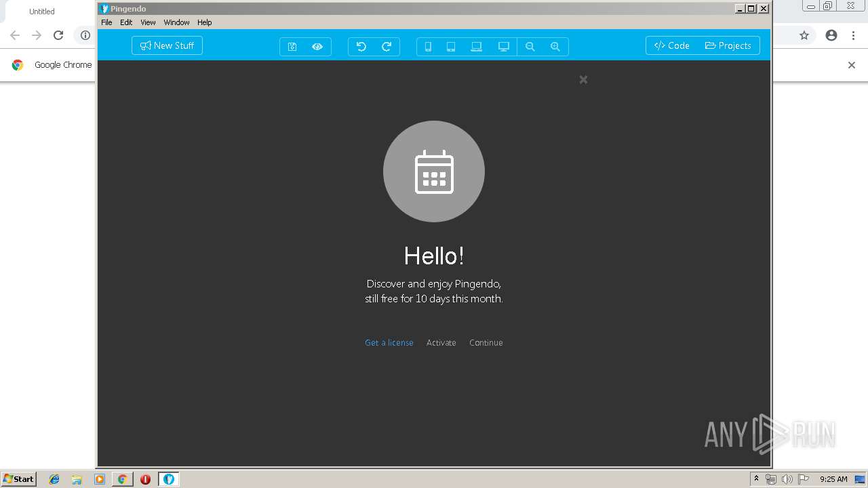This screenshot has height=488, width=868.
Task: Launch Internet Explorer from taskbar
Action: pos(54,479)
